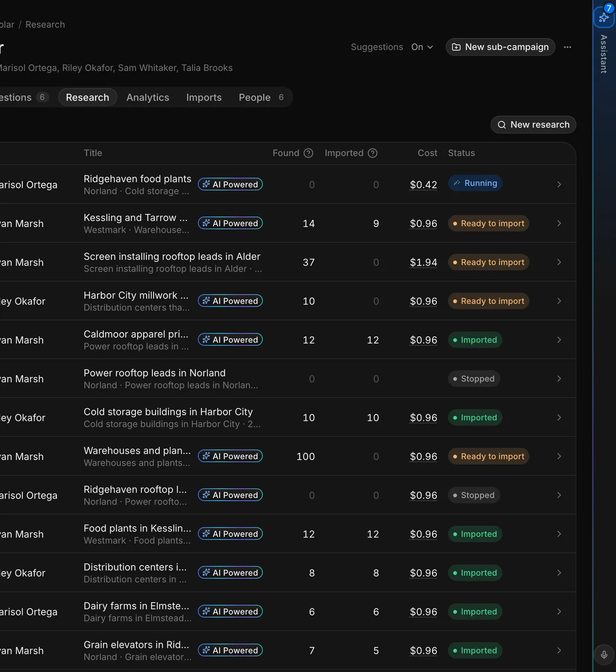Screen dimensions: 616x672
Task: Open Cold storage buildings in Harbor City title
Action: [x=168, y=412]
